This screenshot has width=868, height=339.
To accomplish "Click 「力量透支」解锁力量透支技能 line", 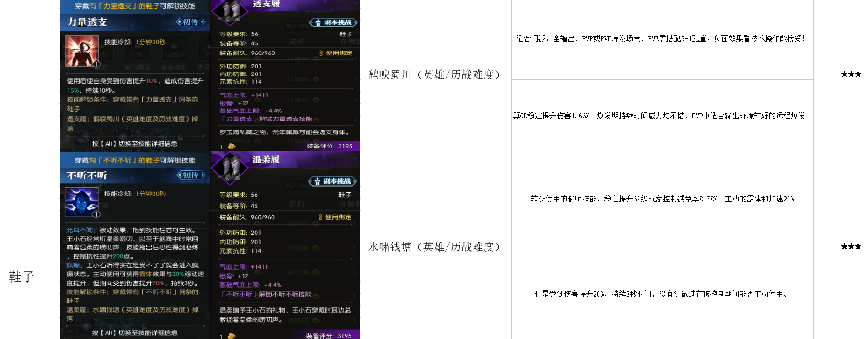I will [x=266, y=119].
